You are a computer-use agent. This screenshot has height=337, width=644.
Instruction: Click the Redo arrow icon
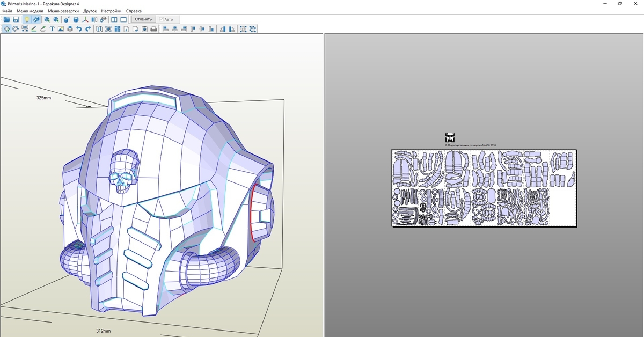(87, 29)
